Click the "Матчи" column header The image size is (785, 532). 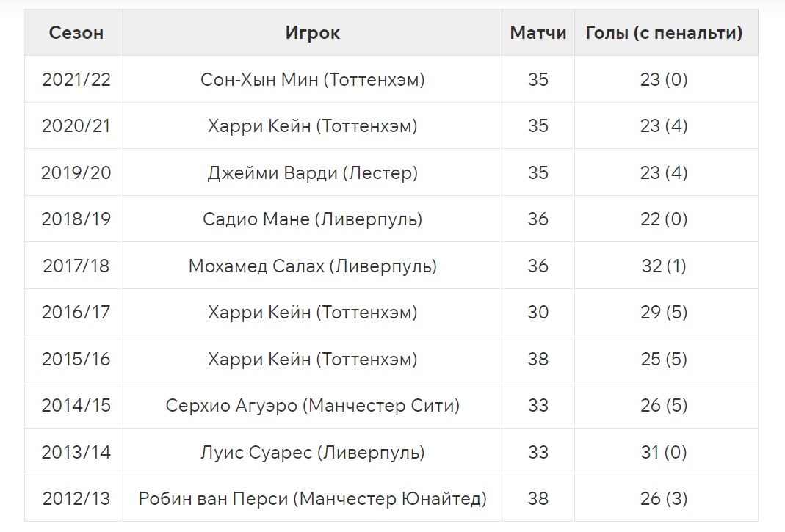click(538, 33)
